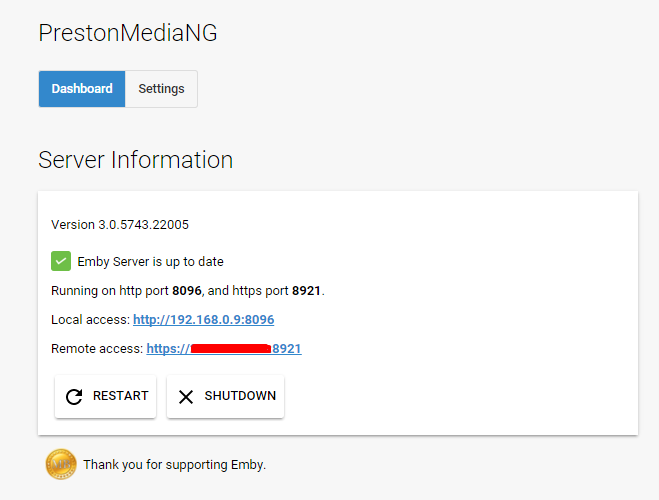Click the "Remote access:" label
Screen dimensions: 659x500
point(97,349)
